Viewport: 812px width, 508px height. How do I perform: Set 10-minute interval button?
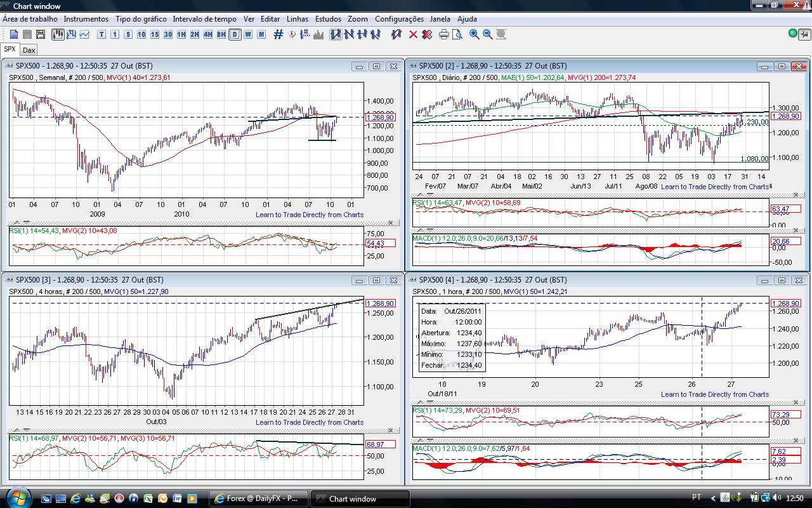141,34
